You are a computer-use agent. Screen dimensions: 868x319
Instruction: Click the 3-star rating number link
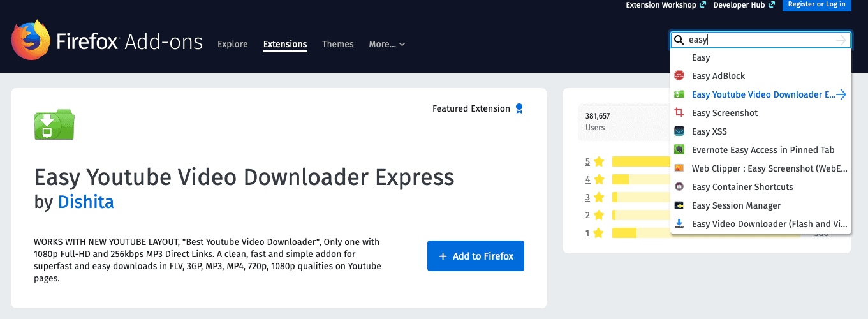point(587,197)
